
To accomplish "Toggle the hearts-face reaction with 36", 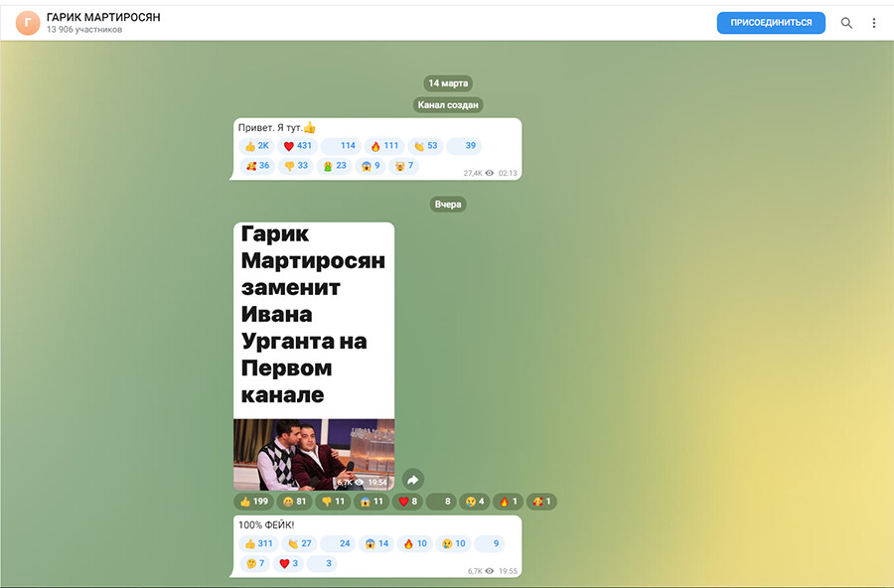I will [x=256, y=166].
